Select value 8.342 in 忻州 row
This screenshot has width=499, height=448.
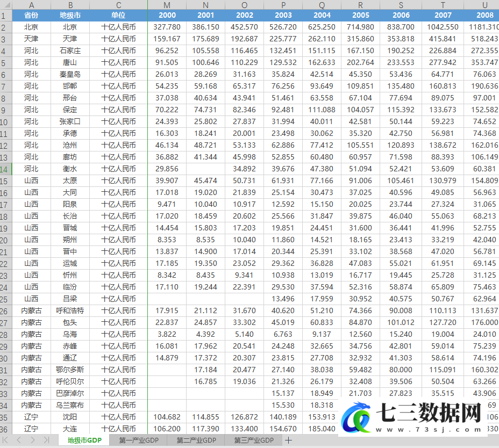(167, 276)
